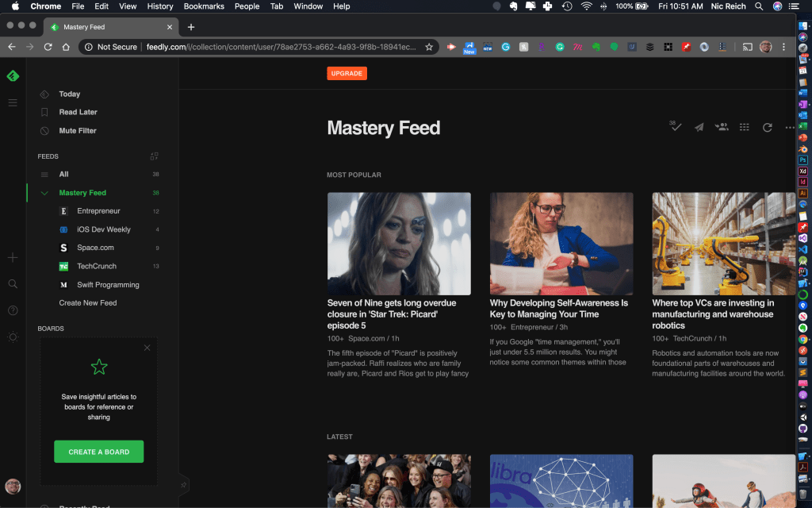Pin the sidebar using the pin icon

pos(184,484)
